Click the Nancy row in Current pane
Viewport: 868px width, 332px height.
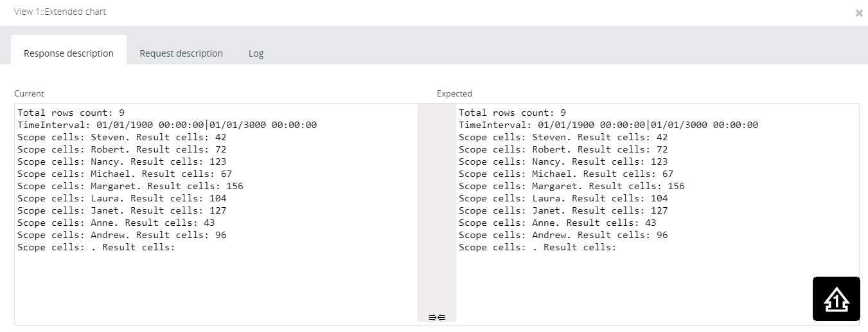[122, 161]
